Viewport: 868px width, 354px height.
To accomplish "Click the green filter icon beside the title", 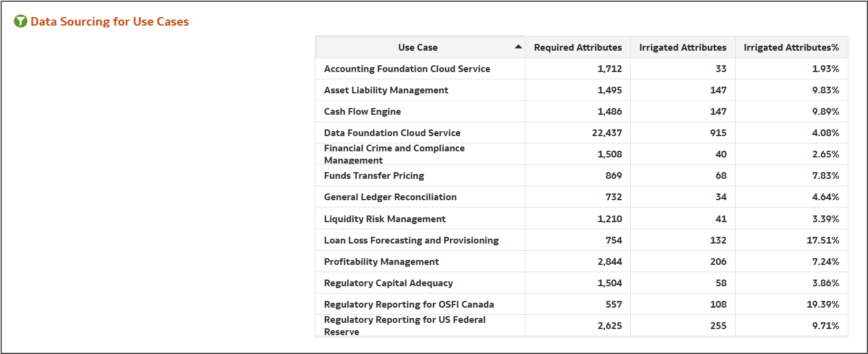I will pyautogui.click(x=20, y=20).
